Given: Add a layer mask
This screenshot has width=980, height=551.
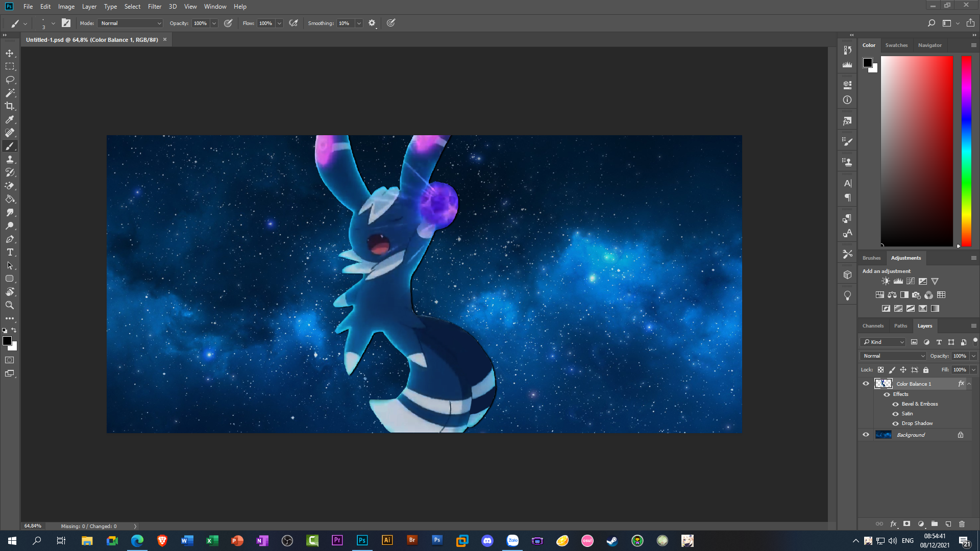Looking at the screenshot, I should tap(906, 524).
